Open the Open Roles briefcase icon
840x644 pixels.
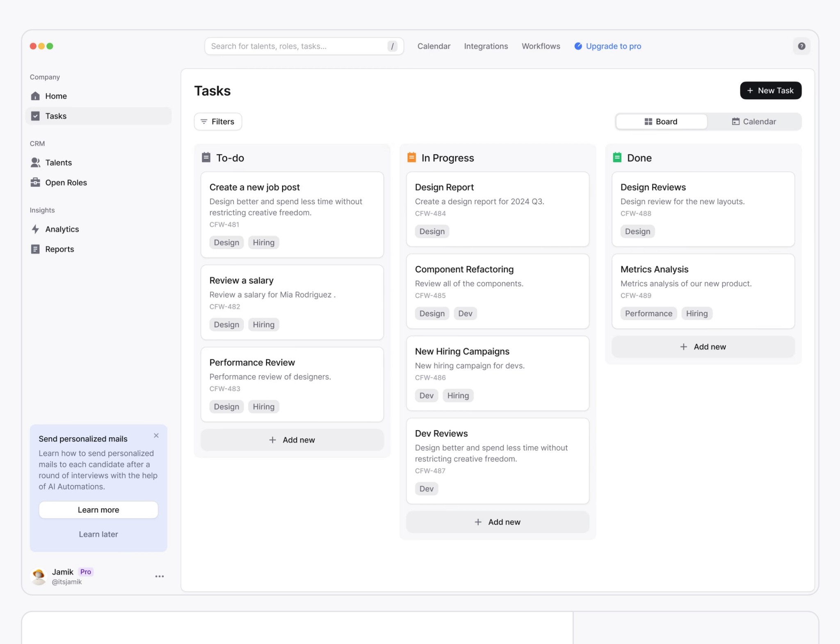click(35, 183)
